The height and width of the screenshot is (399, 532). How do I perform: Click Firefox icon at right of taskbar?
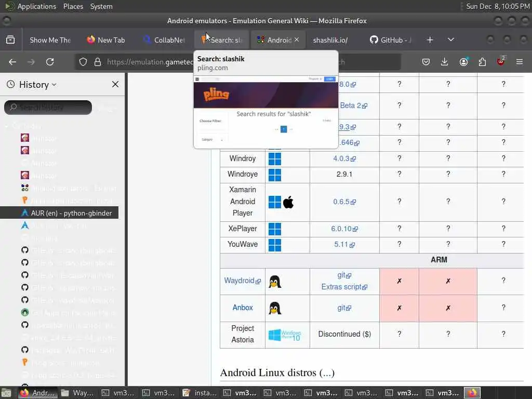(472, 393)
